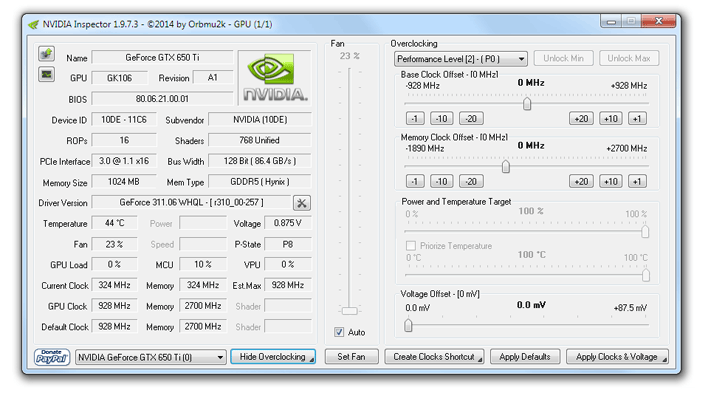Screen dimensions: 725x393
Task: Click -10 under Memory Clock Offset
Action: point(442,181)
